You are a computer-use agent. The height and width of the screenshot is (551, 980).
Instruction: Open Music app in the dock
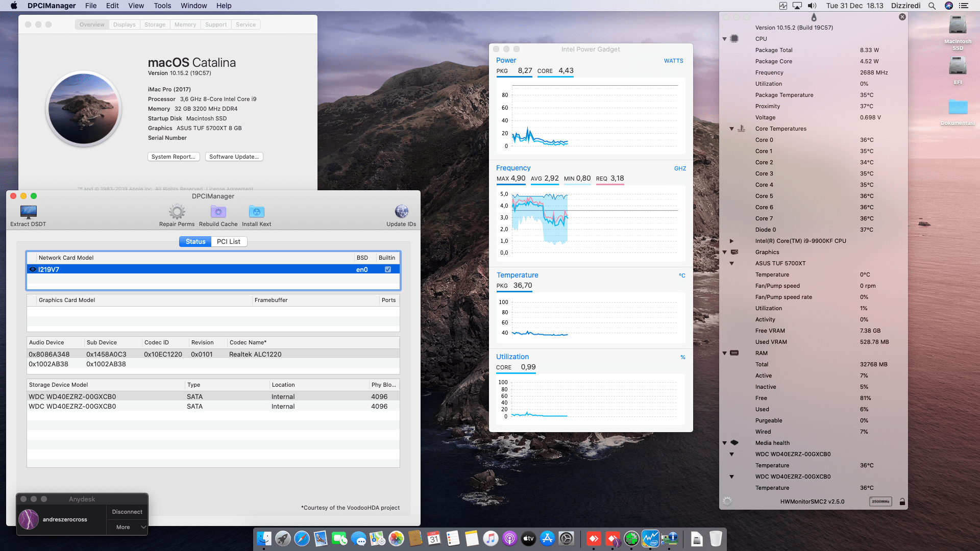coord(491,538)
